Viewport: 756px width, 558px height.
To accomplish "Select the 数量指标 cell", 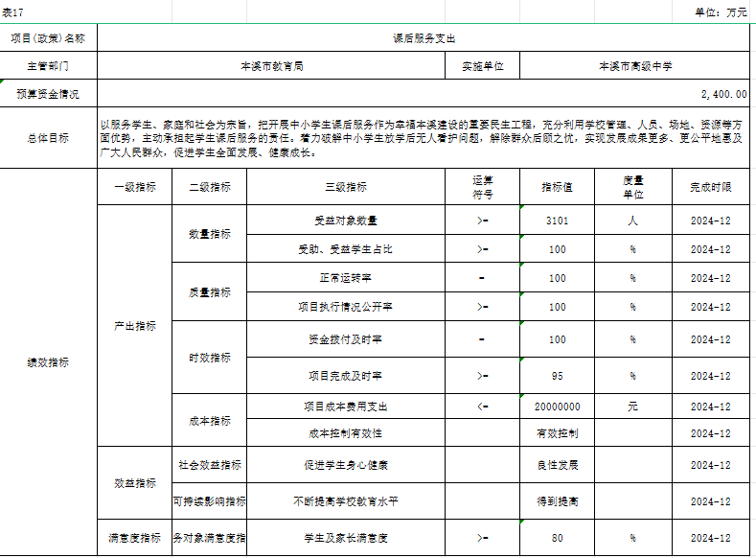I will pos(210,234).
